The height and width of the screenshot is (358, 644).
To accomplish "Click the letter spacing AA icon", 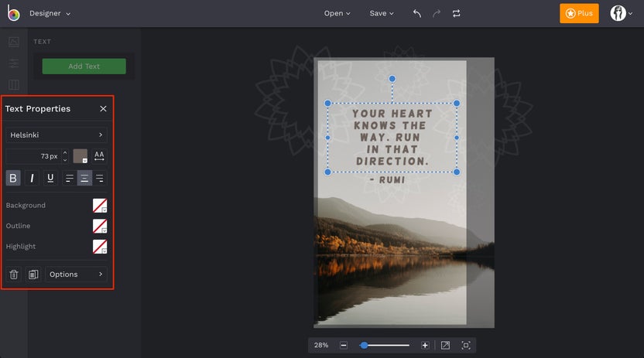I will [99, 156].
